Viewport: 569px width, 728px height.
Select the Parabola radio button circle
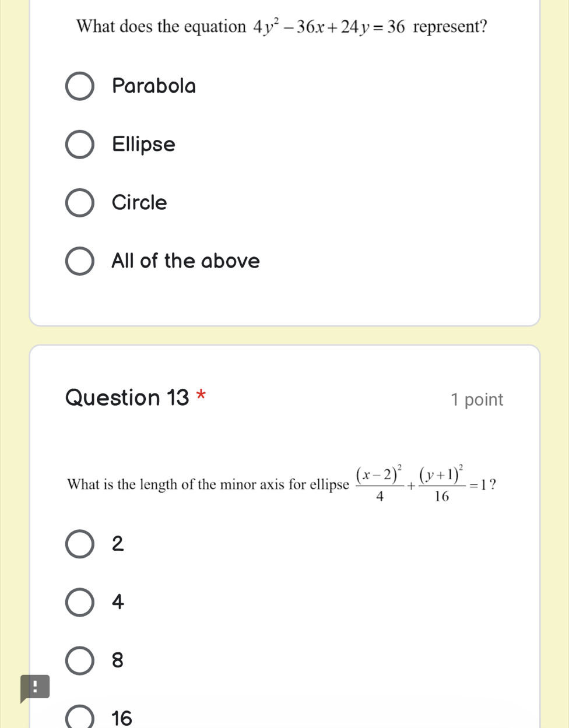pos(79,86)
